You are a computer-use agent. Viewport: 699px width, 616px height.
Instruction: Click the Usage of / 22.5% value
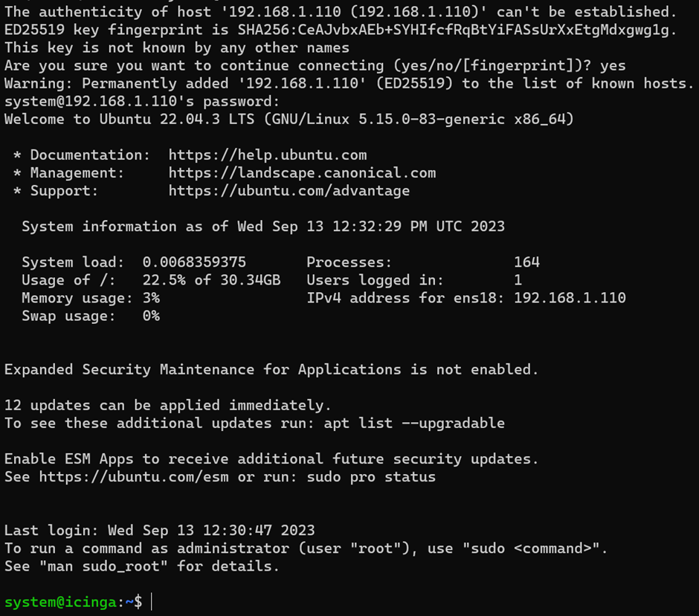(x=159, y=280)
